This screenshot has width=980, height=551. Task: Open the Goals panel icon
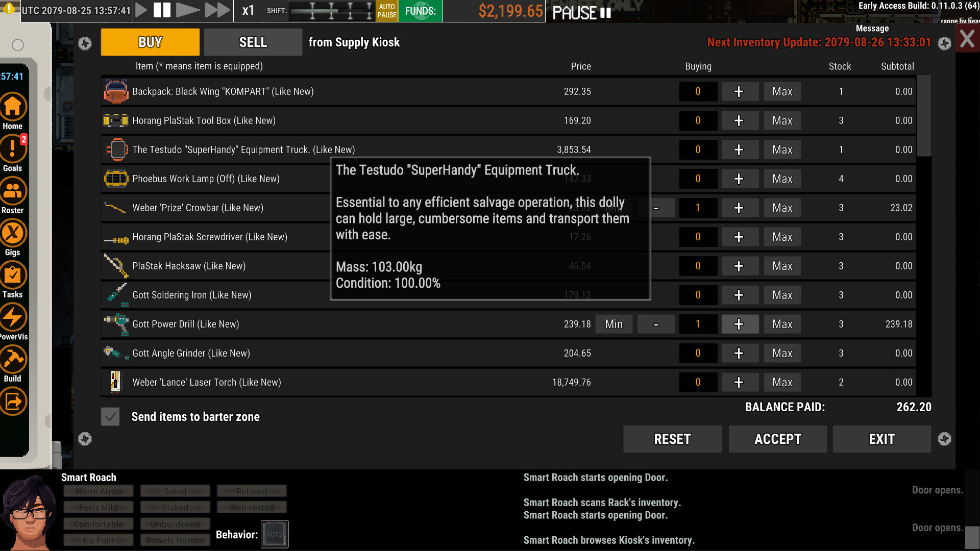click(x=13, y=148)
